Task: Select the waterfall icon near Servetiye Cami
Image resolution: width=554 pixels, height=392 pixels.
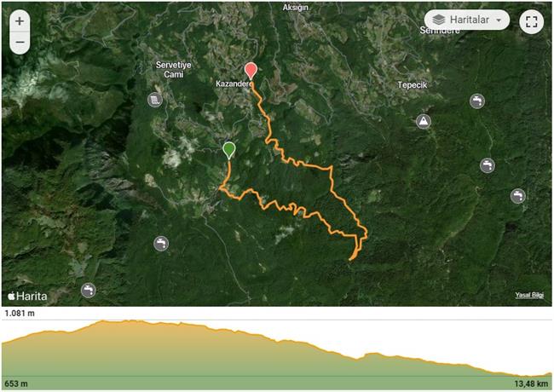Action: pos(155,100)
